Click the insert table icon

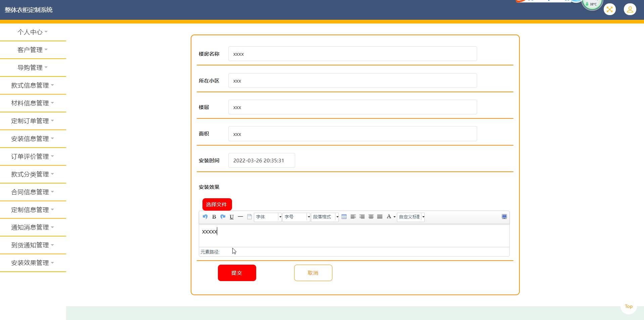[x=344, y=217]
